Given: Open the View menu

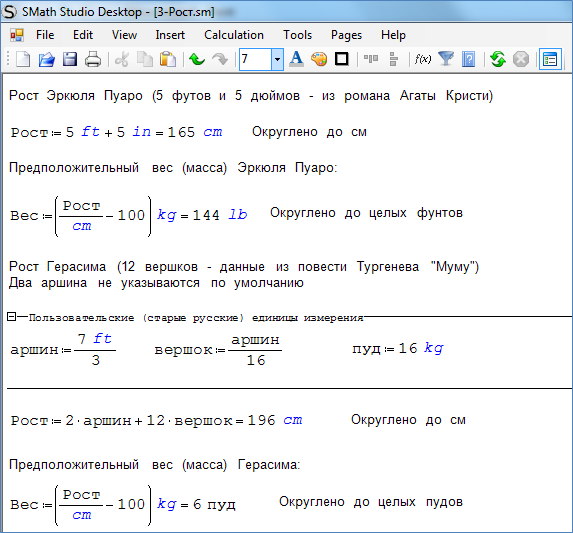Looking at the screenshot, I should [x=124, y=35].
